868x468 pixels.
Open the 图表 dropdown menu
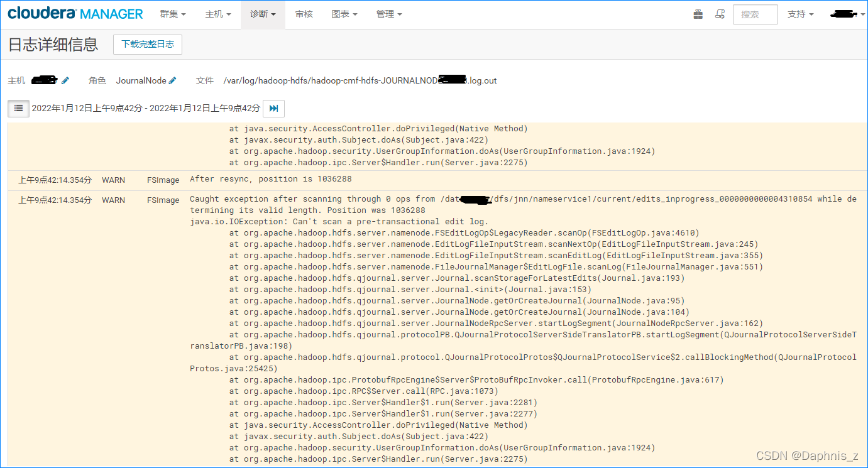point(344,14)
